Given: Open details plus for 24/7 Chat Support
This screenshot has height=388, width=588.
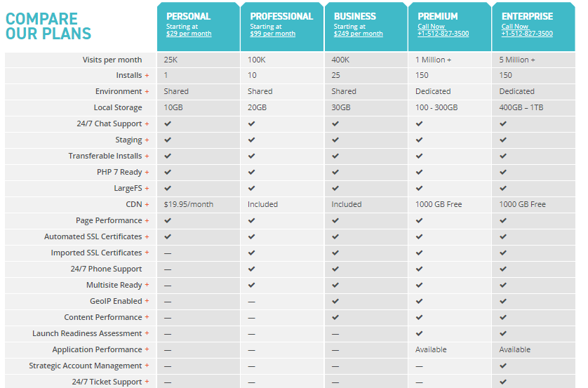Looking at the screenshot, I should click(x=147, y=124).
